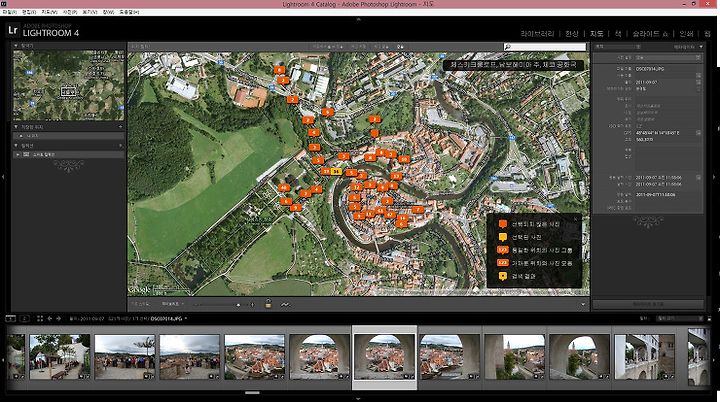This screenshot has width=720, height=402.
Task: Switch to the 현상 module
Action: [572, 34]
